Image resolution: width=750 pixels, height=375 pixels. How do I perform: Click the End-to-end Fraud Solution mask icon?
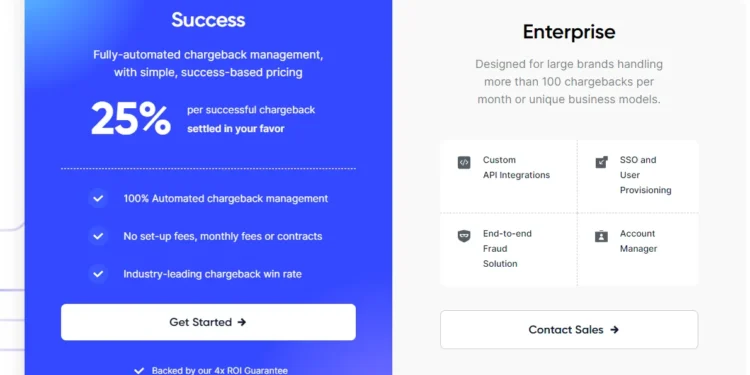point(463,236)
